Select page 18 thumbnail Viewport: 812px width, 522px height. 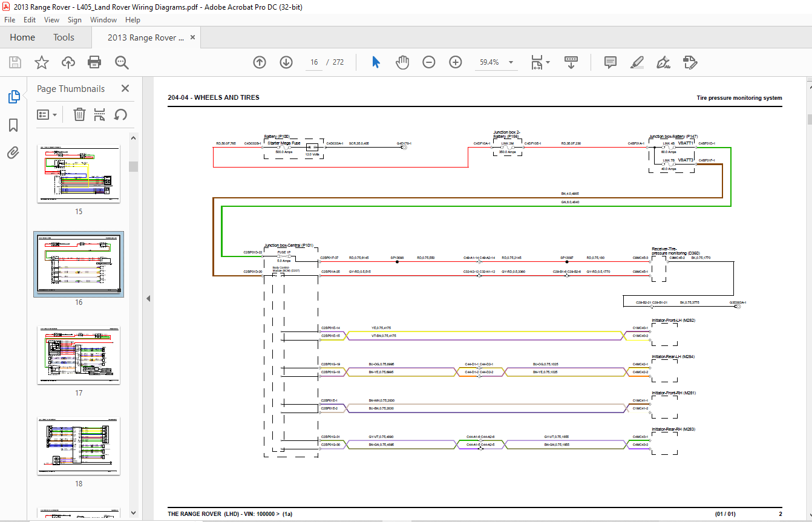(x=79, y=446)
